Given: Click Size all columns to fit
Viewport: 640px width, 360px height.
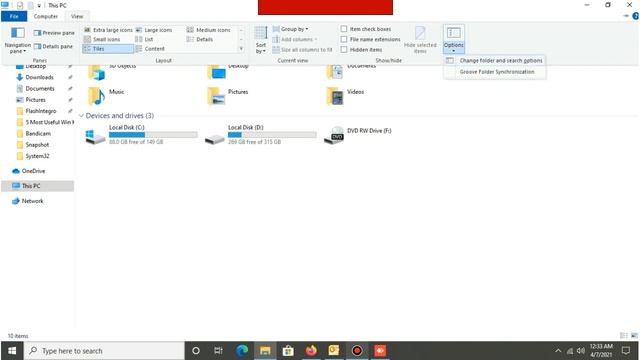Looking at the screenshot, I should (302, 49).
